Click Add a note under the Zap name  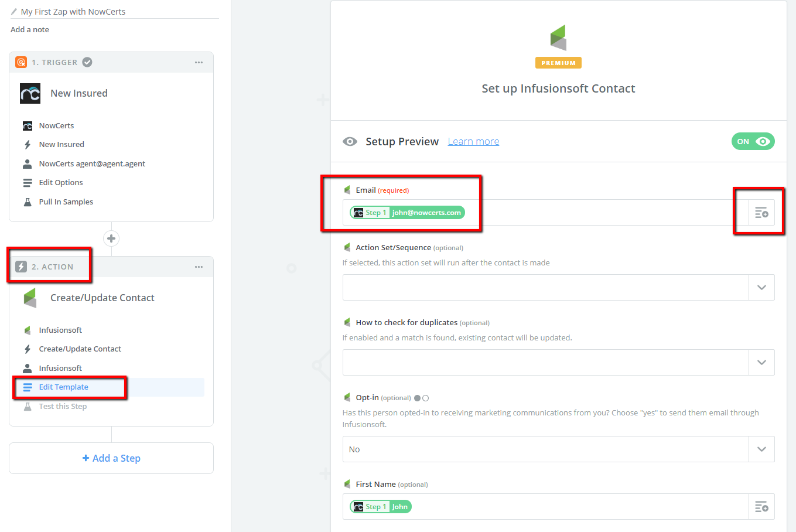[x=30, y=30]
